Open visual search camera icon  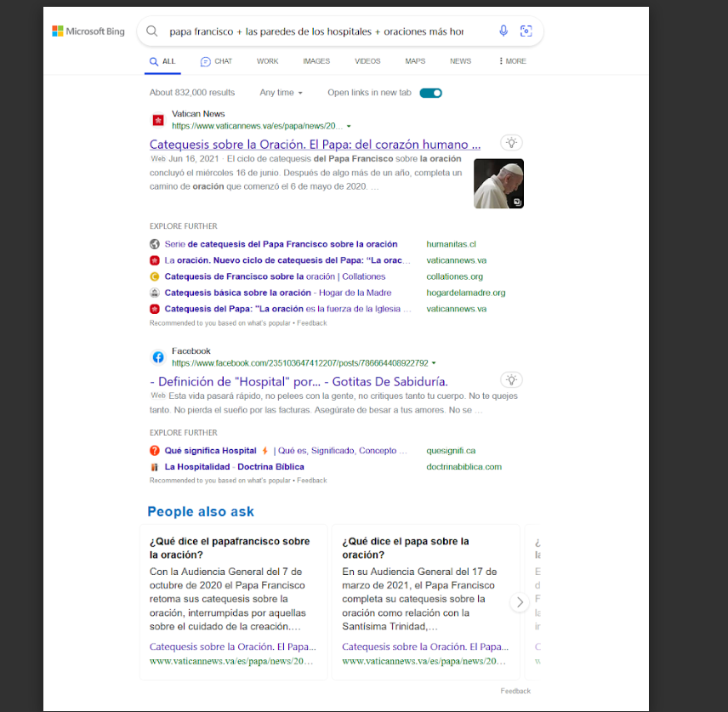526,31
